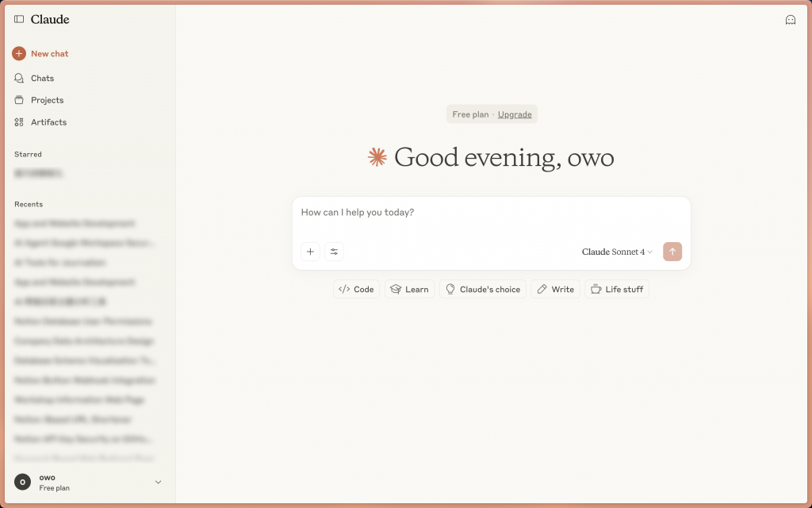Click the plus attachment button in prompt box
This screenshot has height=508, width=812.
(310, 252)
